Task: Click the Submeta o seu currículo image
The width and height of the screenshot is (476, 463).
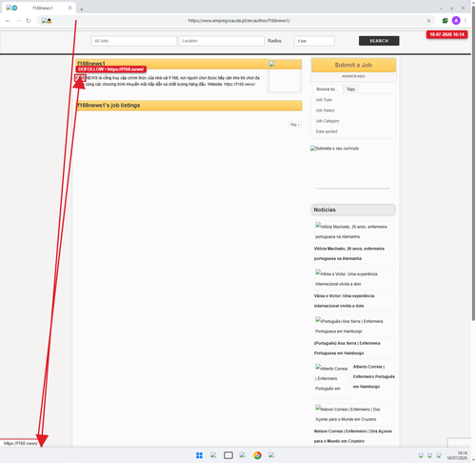Action: tap(334, 149)
